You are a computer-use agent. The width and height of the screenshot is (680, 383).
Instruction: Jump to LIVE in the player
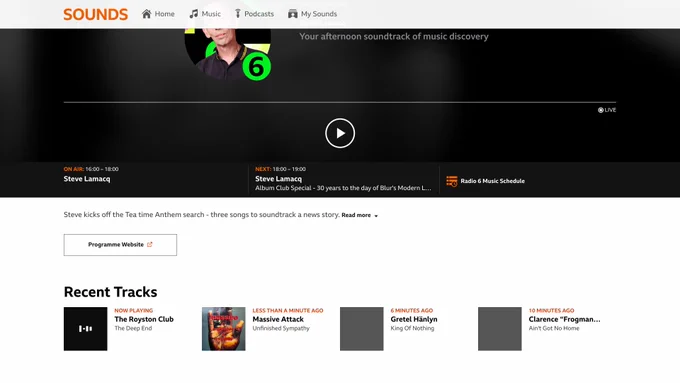(x=607, y=110)
